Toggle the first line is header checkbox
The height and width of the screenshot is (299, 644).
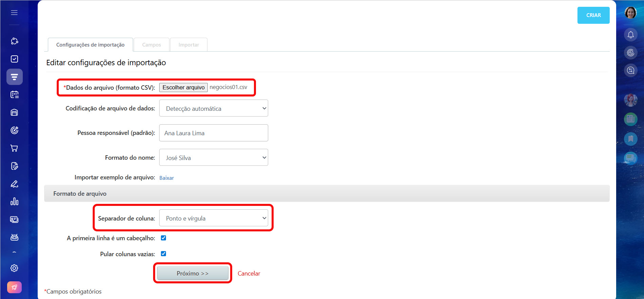pos(163,238)
